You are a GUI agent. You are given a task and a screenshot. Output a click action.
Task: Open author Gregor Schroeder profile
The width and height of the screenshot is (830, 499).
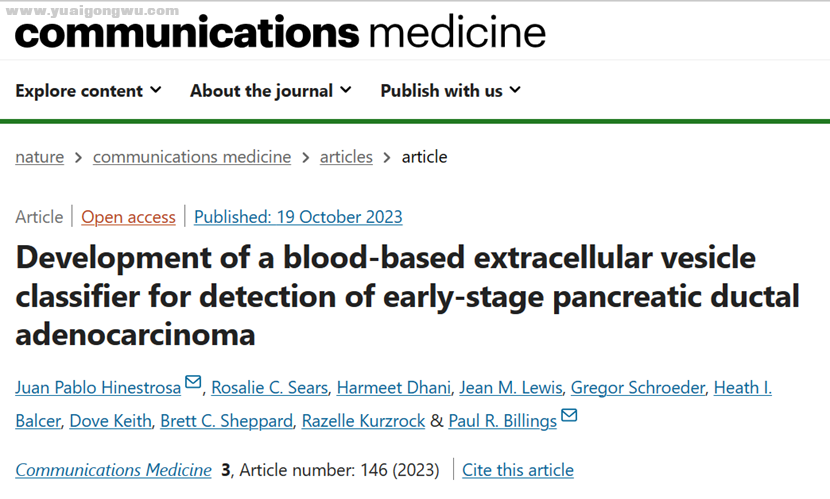click(638, 388)
